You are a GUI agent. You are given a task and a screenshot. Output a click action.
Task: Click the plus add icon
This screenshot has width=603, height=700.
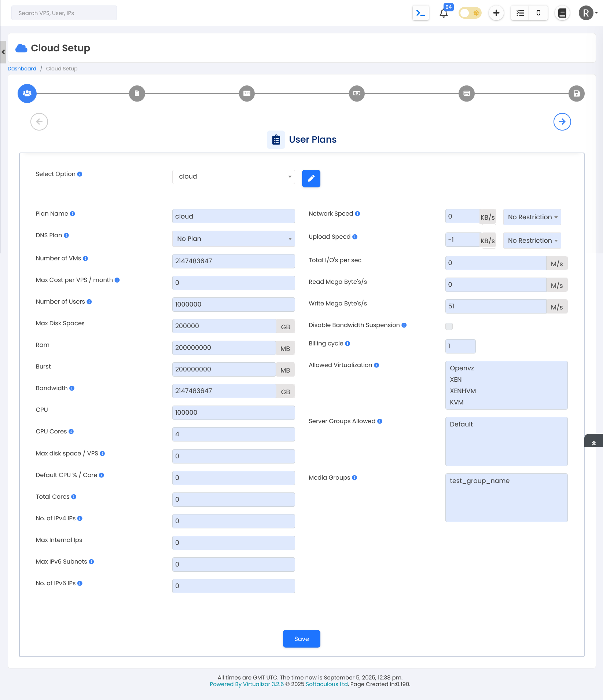point(496,13)
